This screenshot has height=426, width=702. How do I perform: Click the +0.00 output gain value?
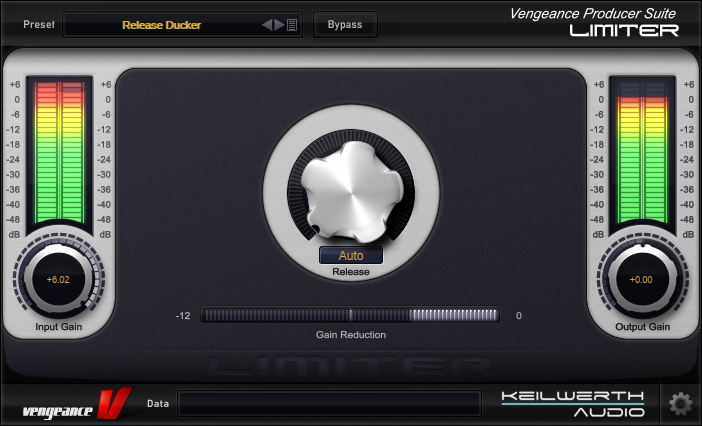640,280
